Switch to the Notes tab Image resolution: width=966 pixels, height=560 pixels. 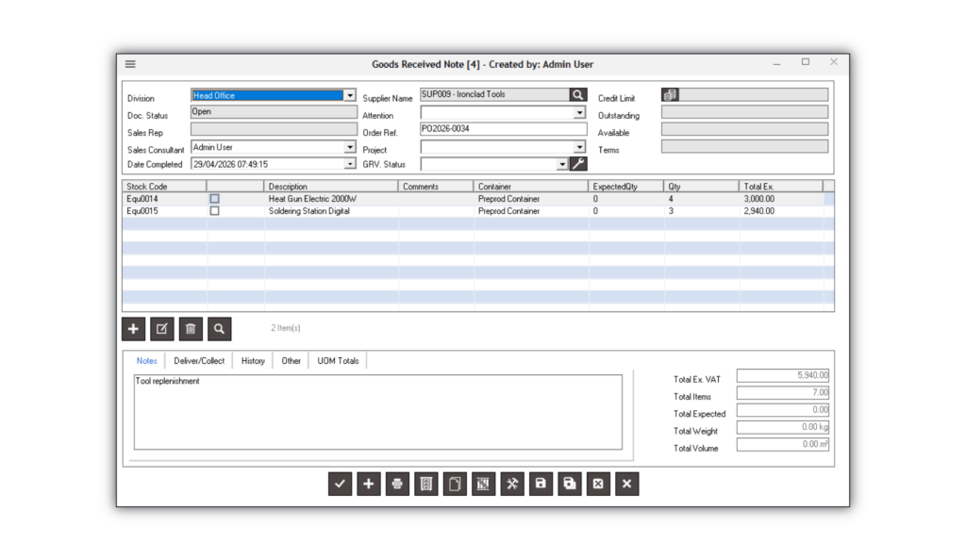(146, 361)
